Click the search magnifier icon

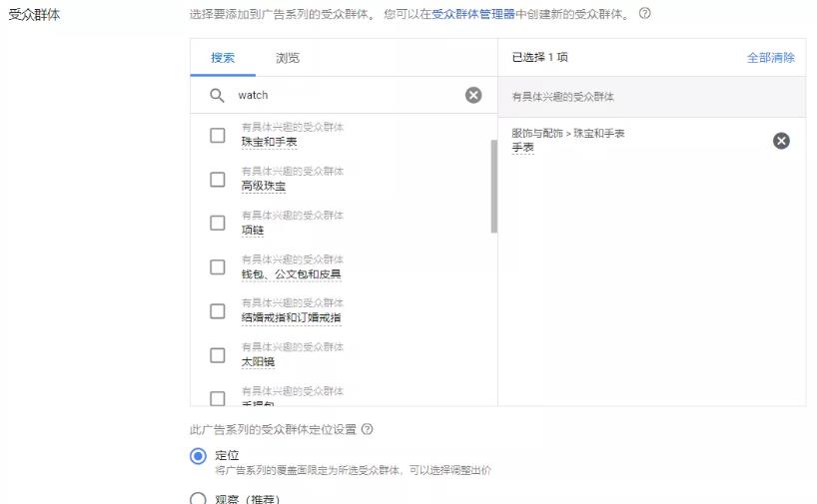(217, 96)
